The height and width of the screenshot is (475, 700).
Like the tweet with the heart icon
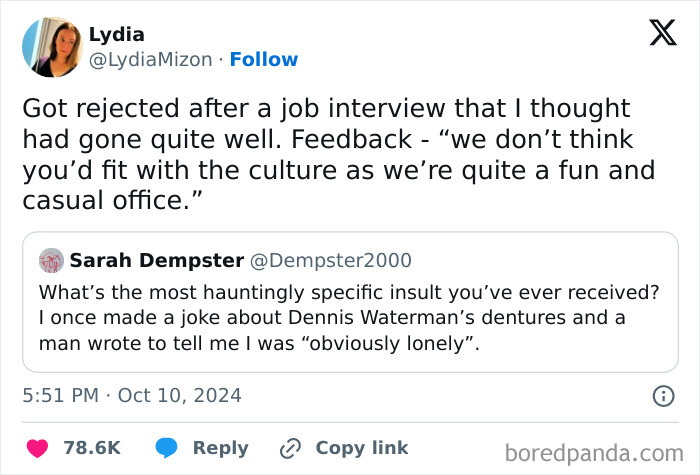point(36,448)
